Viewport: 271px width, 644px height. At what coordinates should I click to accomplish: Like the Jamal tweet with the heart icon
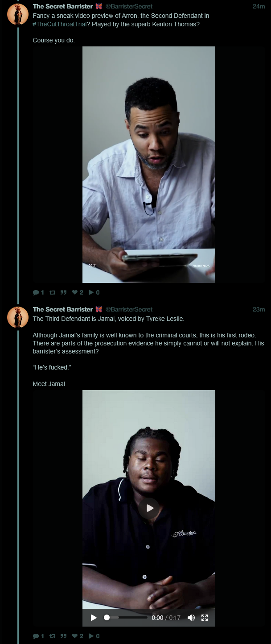pos(75,636)
